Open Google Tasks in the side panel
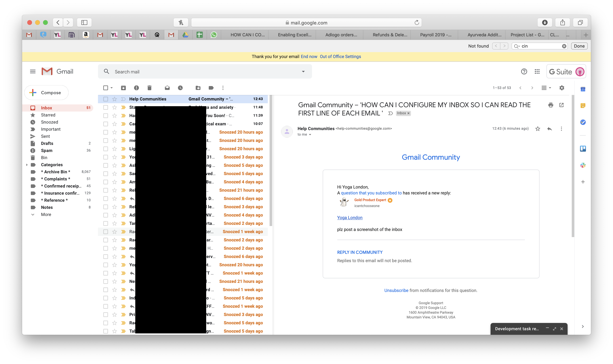The image size is (613, 364). pyautogui.click(x=583, y=122)
